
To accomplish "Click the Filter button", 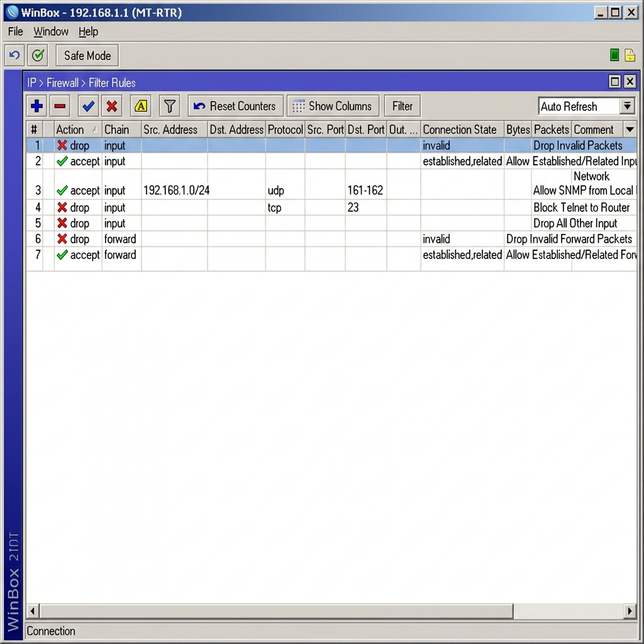I will pyautogui.click(x=402, y=106).
